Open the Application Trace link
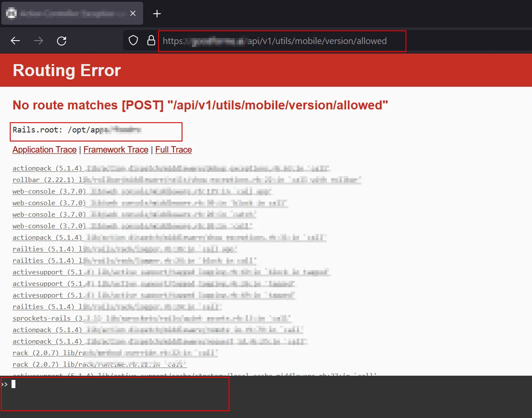The height and width of the screenshot is (418, 532). (x=44, y=150)
